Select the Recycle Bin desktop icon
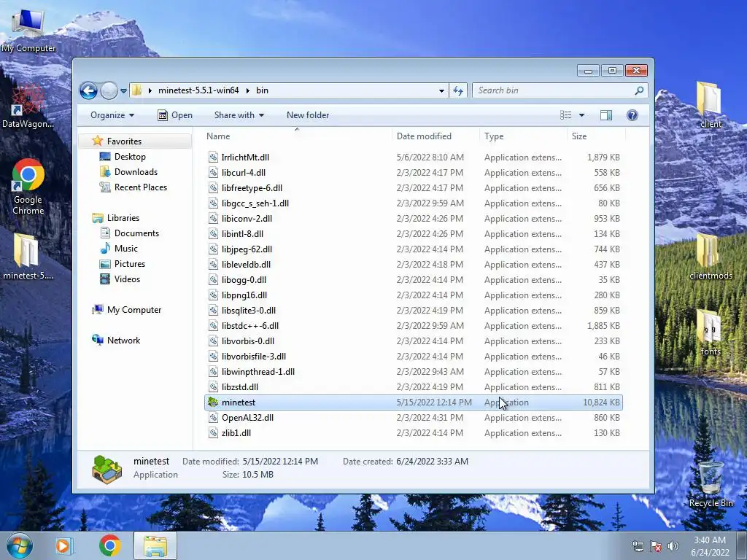This screenshot has height=560, width=747. click(x=711, y=484)
